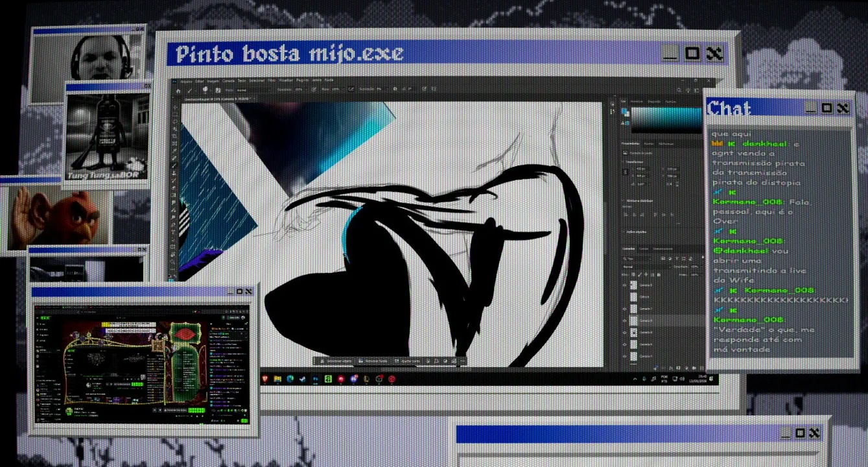
Task: Switch to the Canais tab
Action: [644, 248]
